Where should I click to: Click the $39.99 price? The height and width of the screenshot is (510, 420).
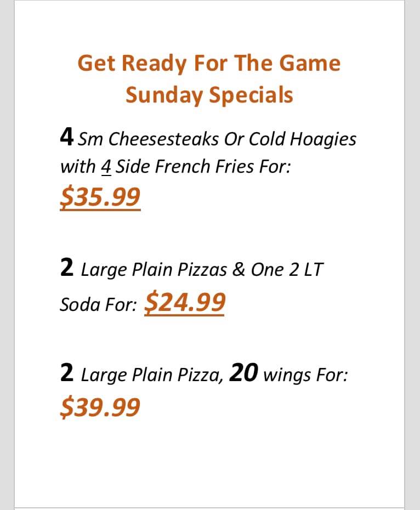tap(100, 406)
